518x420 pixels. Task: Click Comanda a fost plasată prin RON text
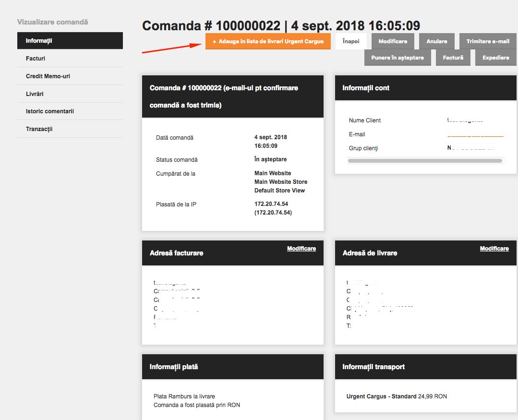[x=197, y=405]
